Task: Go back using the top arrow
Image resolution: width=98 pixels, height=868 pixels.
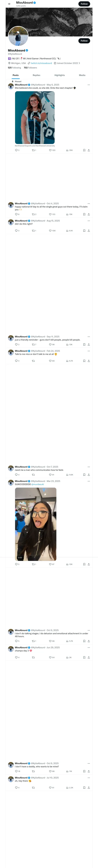Action: tap(9, 4)
